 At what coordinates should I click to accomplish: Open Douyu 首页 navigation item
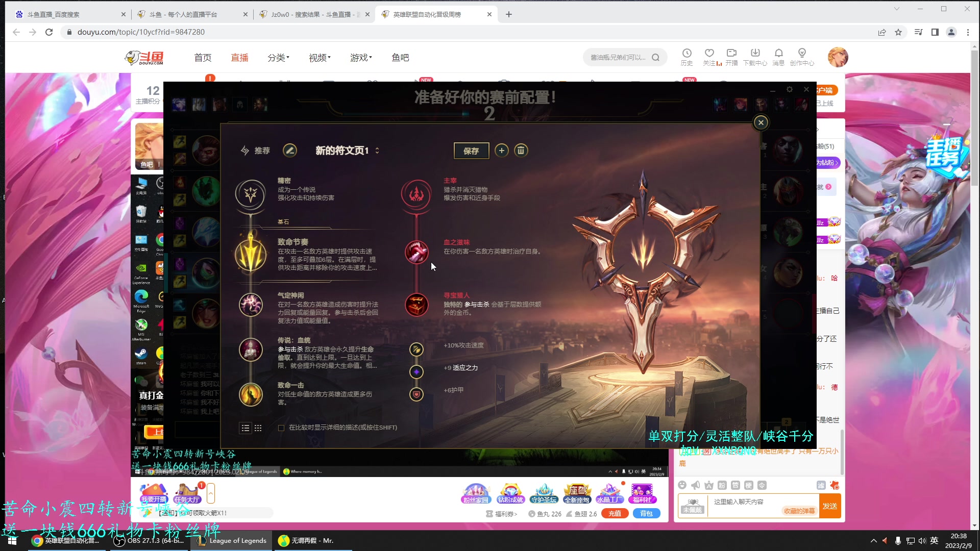203,58
